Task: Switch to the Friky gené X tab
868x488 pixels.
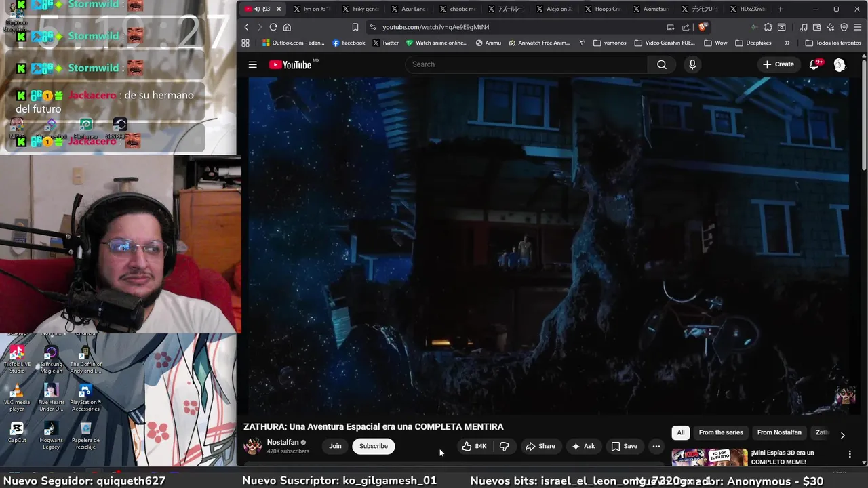Action: 359,9
